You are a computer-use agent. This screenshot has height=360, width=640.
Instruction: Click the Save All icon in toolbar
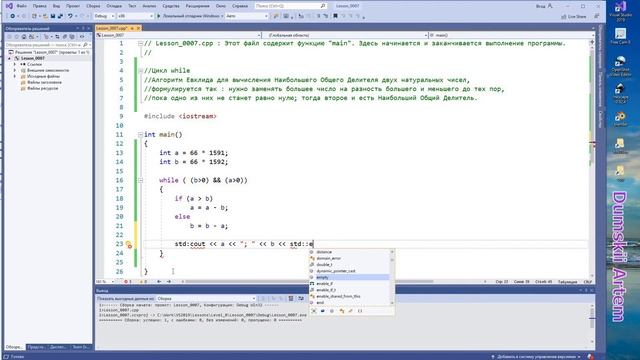(60, 16)
